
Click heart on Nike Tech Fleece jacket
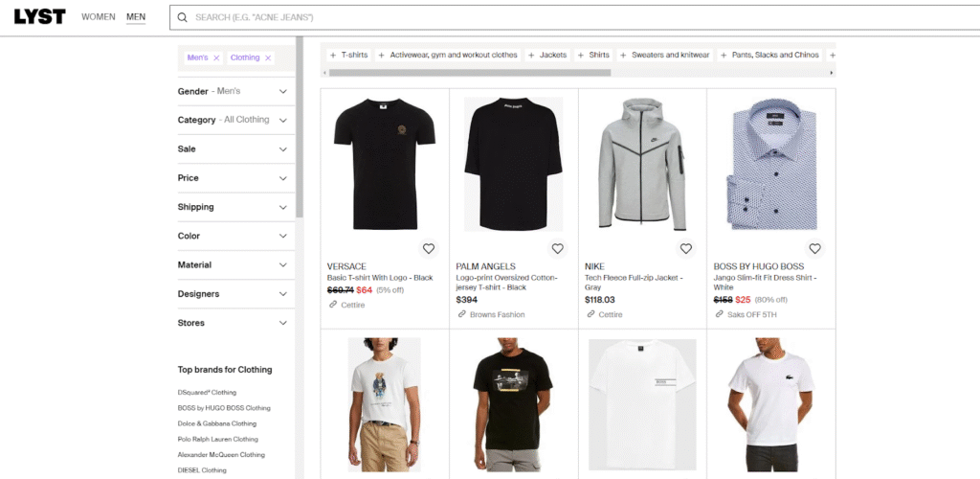(686, 248)
